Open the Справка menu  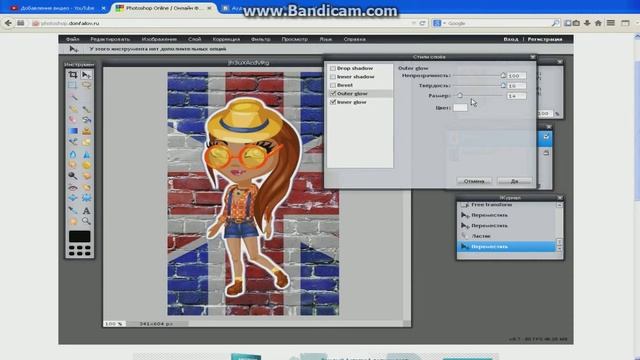click(354, 39)
